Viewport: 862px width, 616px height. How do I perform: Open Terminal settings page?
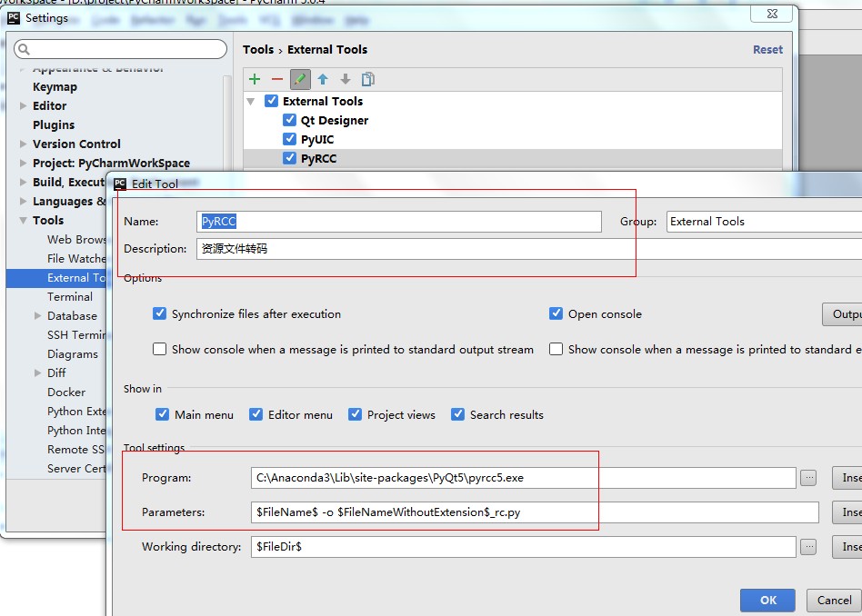tap(70, 297)
